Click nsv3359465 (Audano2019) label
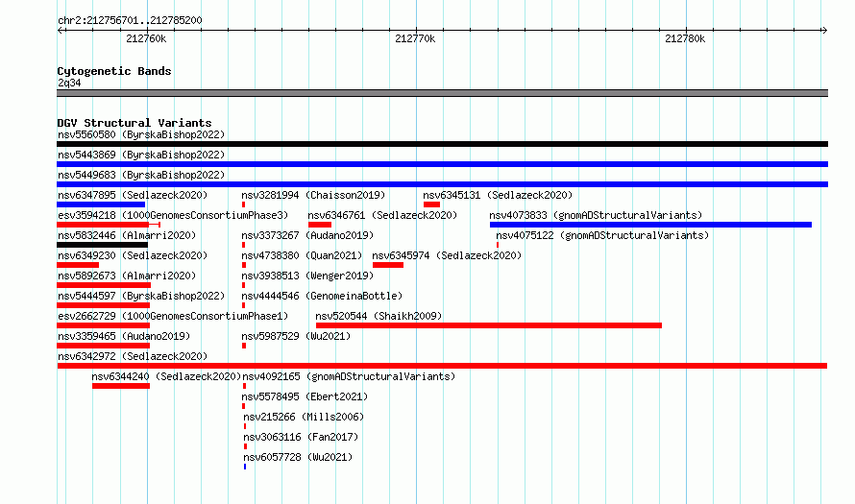855x504 pixels. (124, 336)
